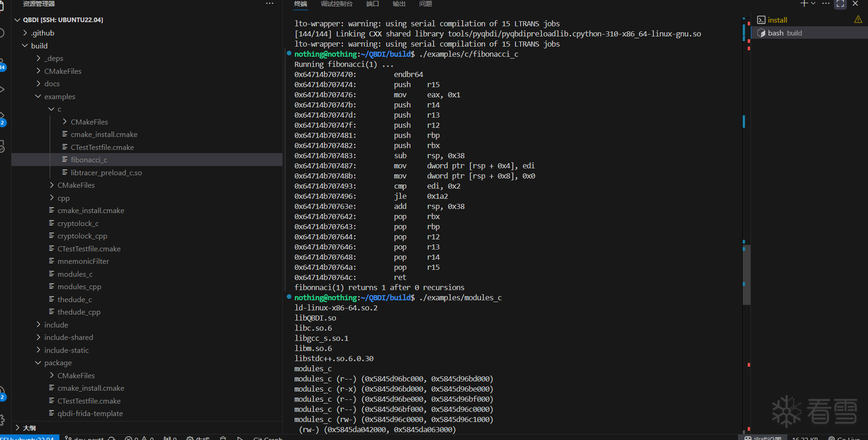Image resolution: width=868 pixels, height=440 pixels.
Task: Click the errors and warnings status indicator
Action: (139, 438)
